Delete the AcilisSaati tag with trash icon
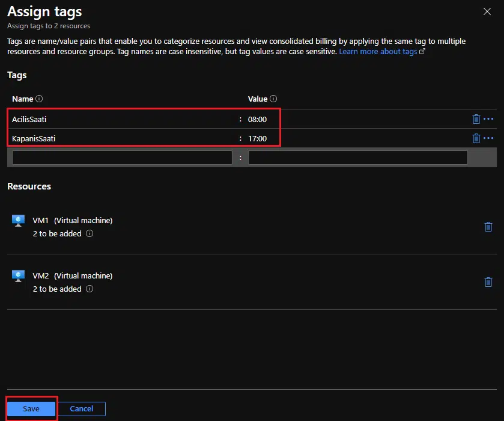 point(476,119)
